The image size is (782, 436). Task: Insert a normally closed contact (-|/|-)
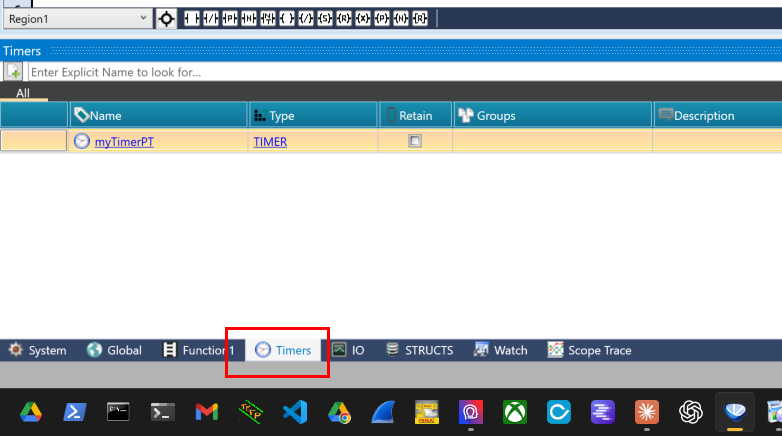pyautogui.click(x=210, y=19)
